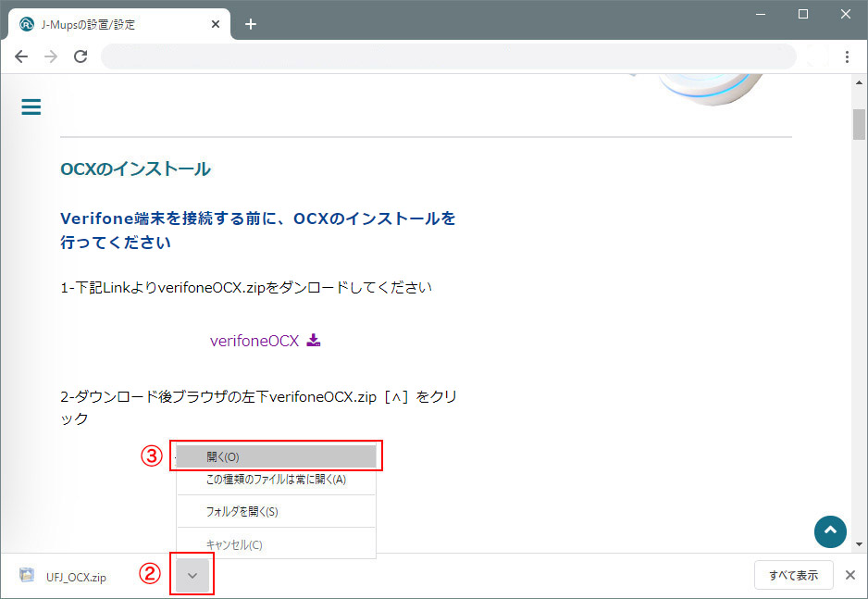Open a new tab with plus icon

coord(251,24)
